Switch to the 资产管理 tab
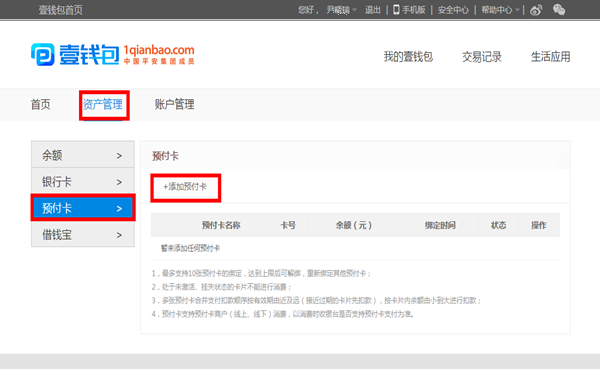Image resolution: width=600 pixels, height=369 pixels. pyautogui.click(x=103, y=104)
